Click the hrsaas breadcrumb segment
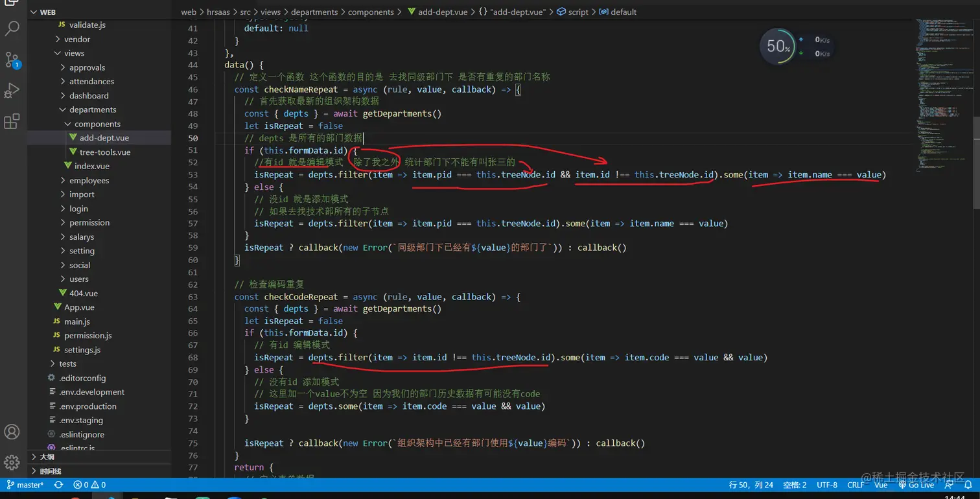This screenshot has width=980, height=499. click(x=218, y=12)
